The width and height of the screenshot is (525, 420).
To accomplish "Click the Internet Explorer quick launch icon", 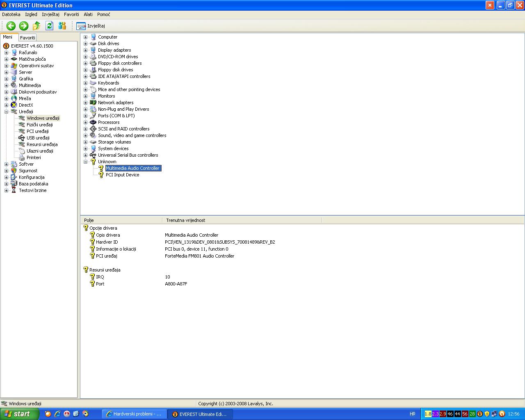I will pyautogui.click(x=57, y=414).
